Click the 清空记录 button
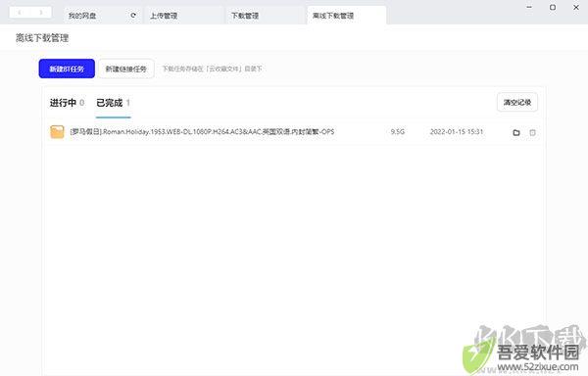 point(517,102)
